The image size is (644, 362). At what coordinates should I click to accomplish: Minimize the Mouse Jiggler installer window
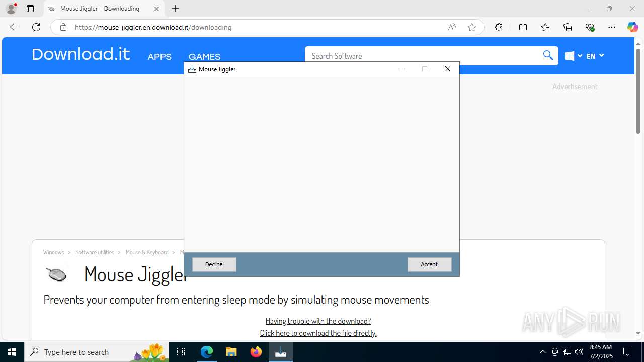tap(402, 69)
